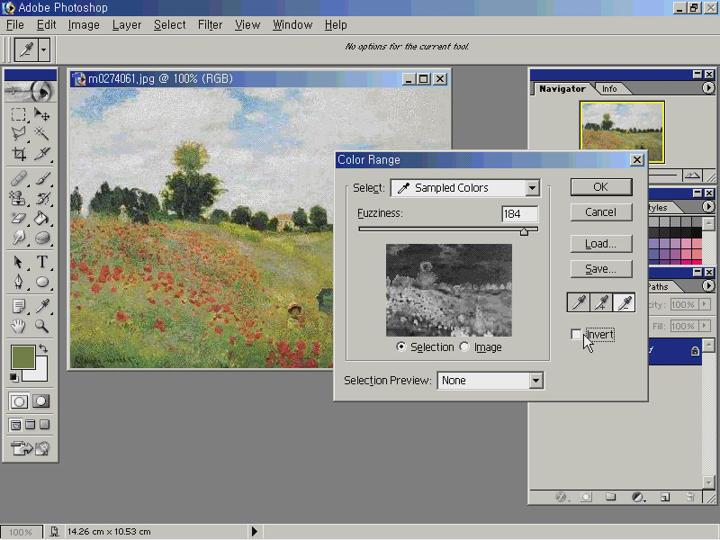Select the Hand tool
Image resolution: width=720 pixels, height=540 pixels.
click(18, 326)
